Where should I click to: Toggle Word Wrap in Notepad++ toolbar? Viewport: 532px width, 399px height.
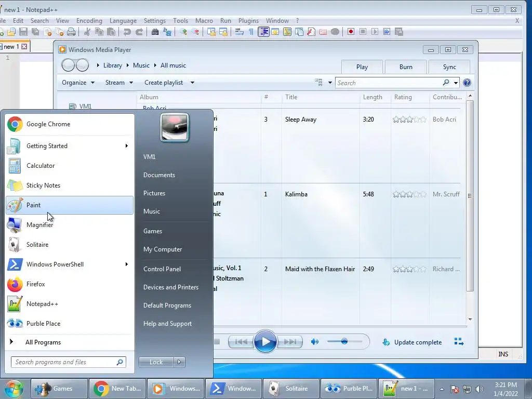(x=239, y=32)
